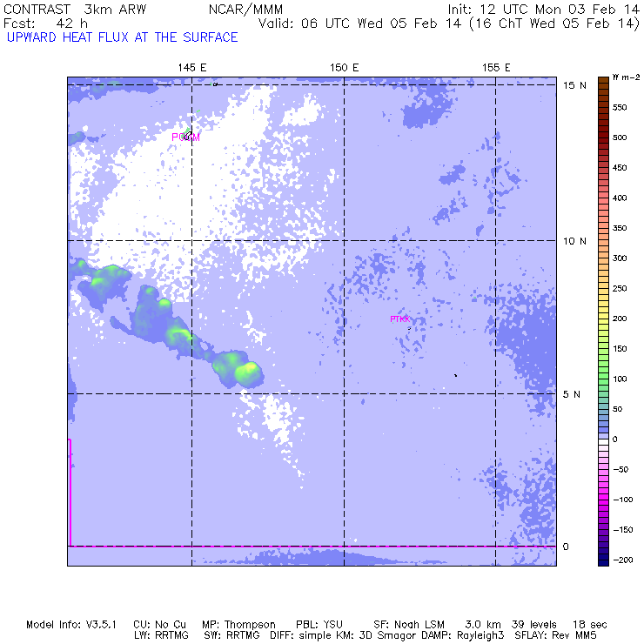The height and width of the screenshot is (644, 644).
Task: Click the '15 N' latitude label
Action: [x=574, y=85]
